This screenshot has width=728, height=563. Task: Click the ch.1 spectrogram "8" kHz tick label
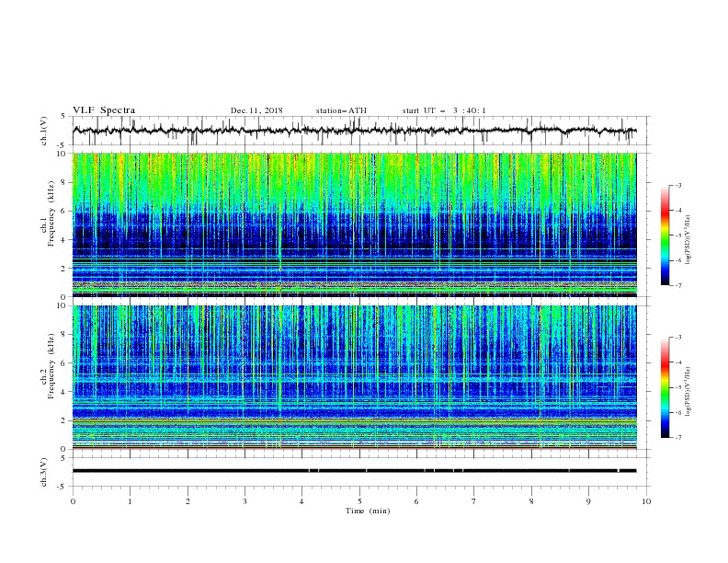64,182
